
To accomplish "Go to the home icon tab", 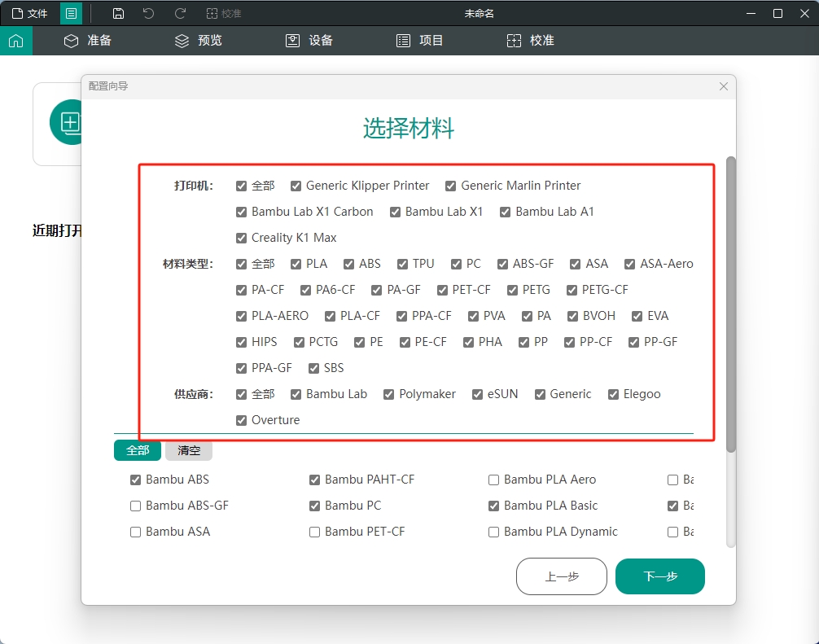I will tap(16, 41).
